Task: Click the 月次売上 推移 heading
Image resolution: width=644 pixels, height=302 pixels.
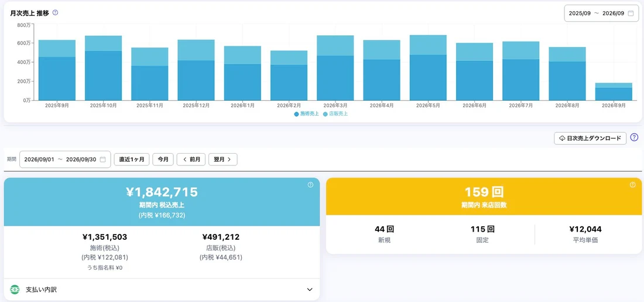Action: [30, 13]
